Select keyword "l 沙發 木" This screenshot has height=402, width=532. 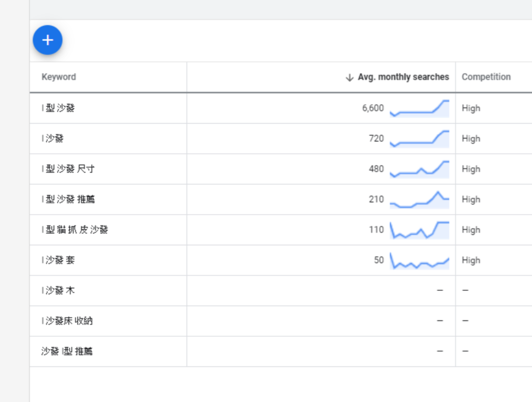click(x=58, y=291)
